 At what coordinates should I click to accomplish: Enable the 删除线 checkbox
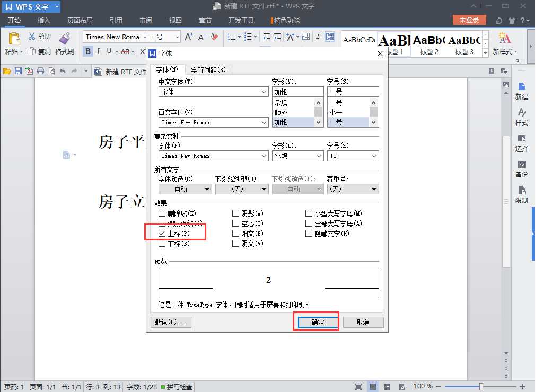coord(162,213)
